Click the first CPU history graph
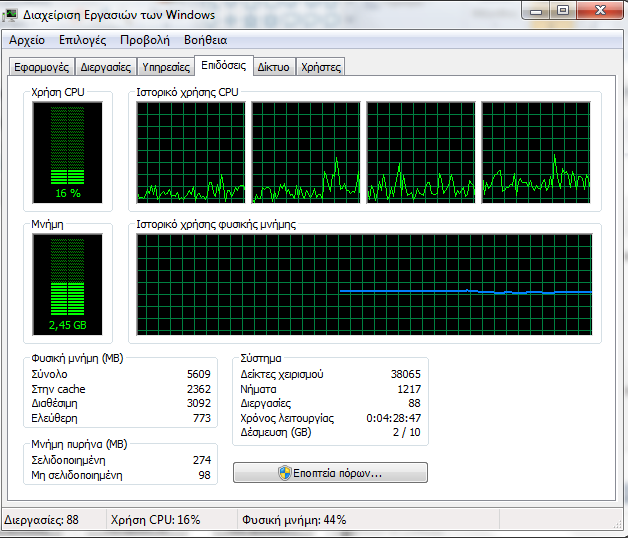Image resolution: width=628 pixels, height=538 pixels. click(x=191, y=152)
